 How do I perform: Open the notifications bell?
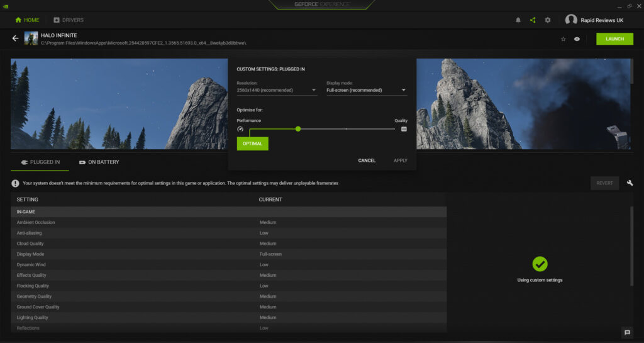(518, 20)
